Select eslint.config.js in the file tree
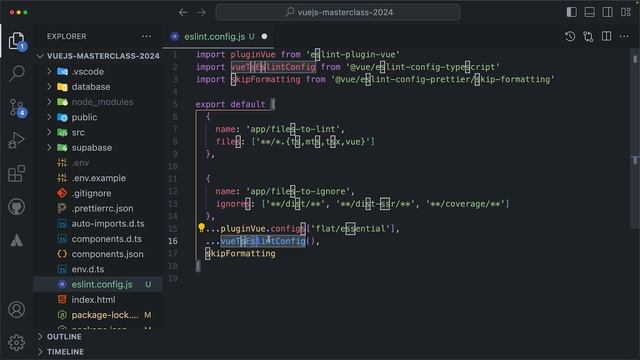 tap(98, 284)
